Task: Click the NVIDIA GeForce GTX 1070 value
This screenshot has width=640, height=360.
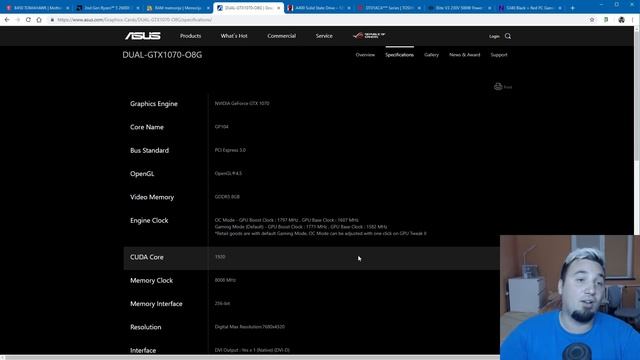Action: [242, 103]
